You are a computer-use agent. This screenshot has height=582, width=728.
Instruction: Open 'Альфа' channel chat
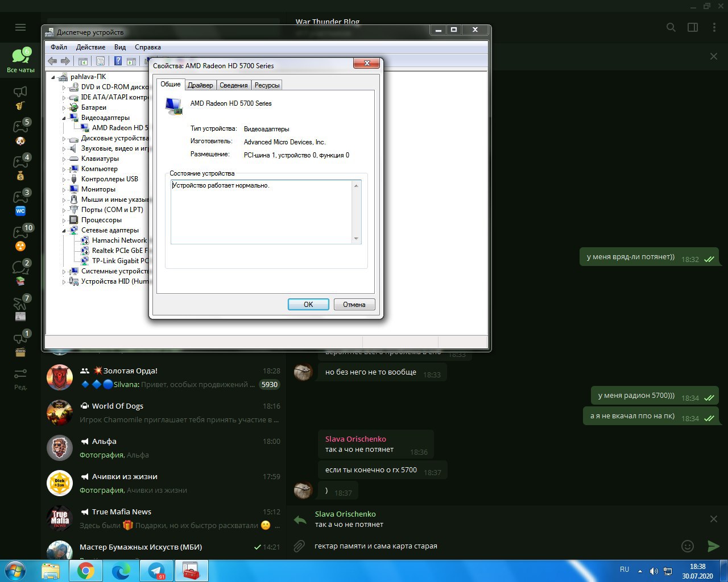click(163, 448)
